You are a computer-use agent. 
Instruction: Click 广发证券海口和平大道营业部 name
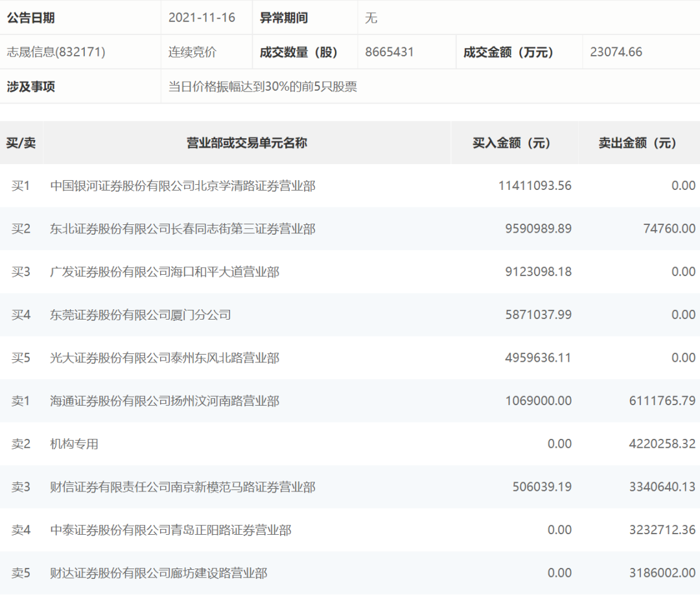tap(165, 272)
